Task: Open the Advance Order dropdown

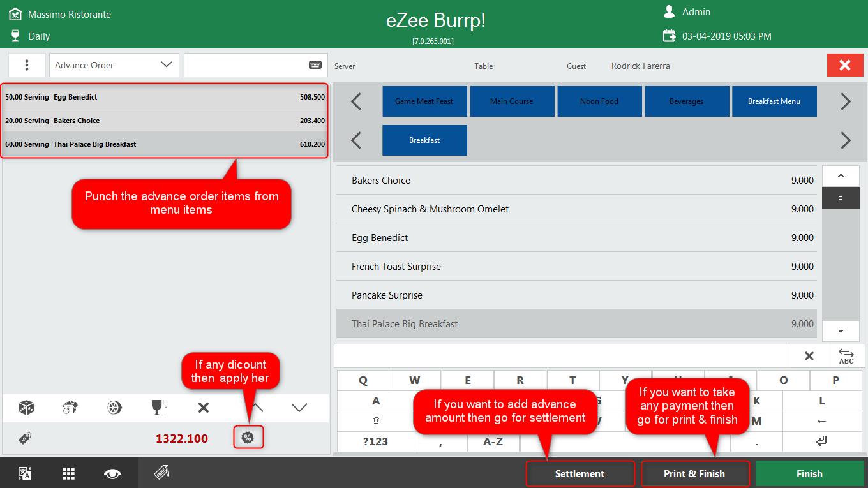Action: pos(114,65)
